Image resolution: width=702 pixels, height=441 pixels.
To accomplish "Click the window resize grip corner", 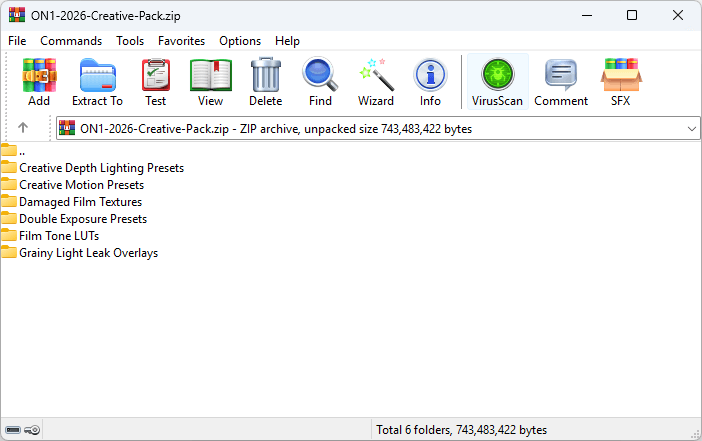I will tap(696, 434).
